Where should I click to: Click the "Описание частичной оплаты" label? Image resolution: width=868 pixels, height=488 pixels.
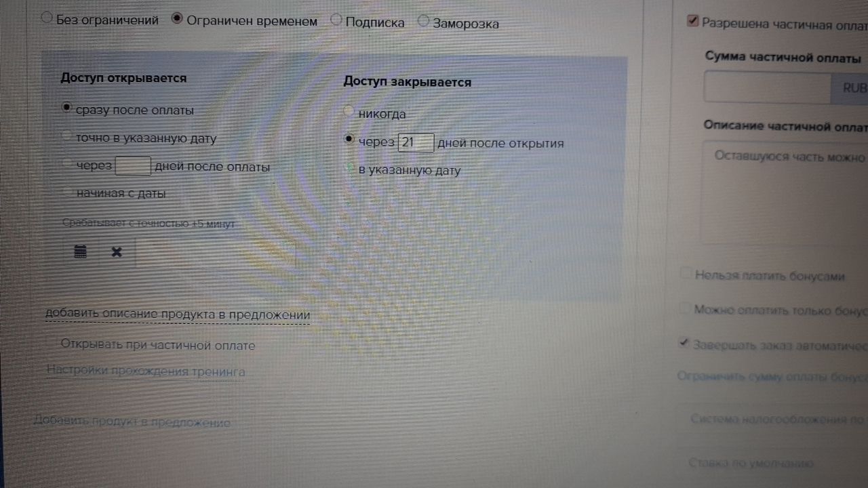pos(785,126)
